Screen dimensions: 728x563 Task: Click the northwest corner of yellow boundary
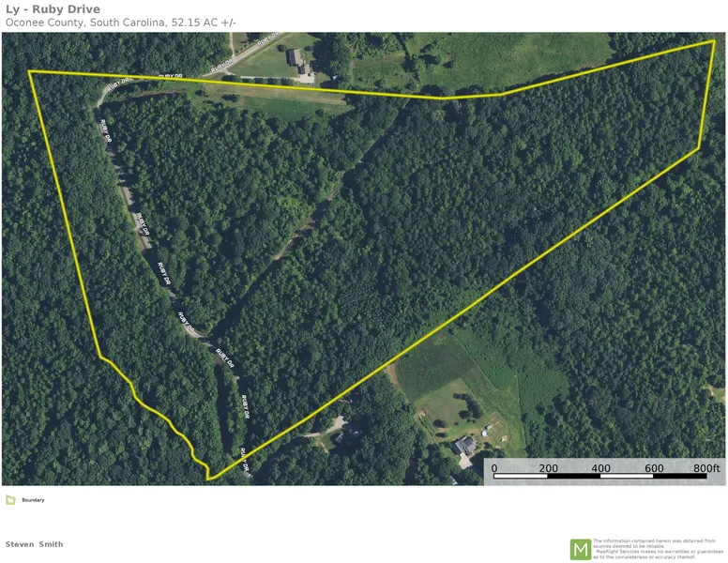click(29, 71)
